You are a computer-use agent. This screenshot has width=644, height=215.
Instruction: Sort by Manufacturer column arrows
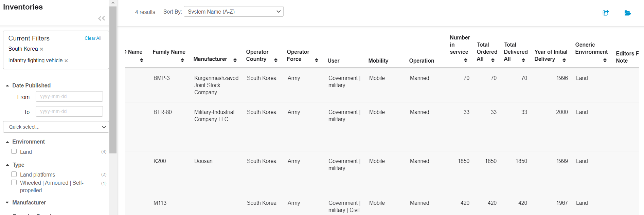pos(235,60)
